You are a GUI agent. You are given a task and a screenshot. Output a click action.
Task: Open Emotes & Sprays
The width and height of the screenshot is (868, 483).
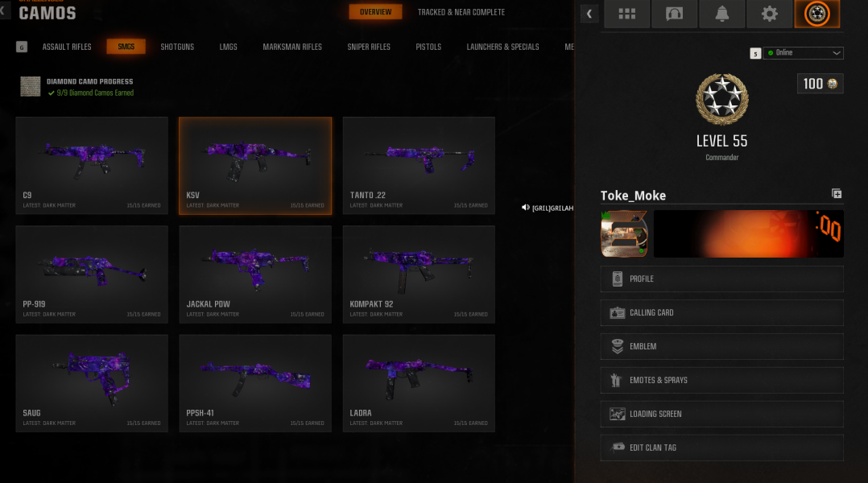721,380
